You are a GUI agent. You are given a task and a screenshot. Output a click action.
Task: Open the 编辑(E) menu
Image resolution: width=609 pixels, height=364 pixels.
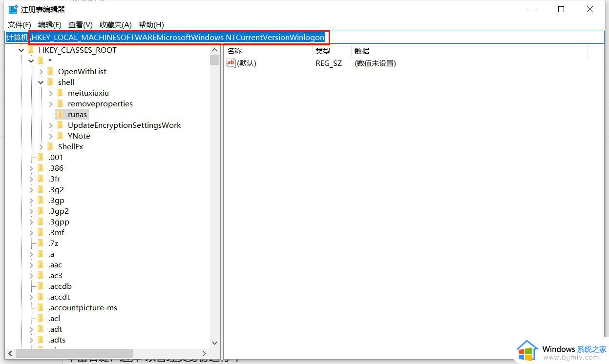(x=50, y=24)
